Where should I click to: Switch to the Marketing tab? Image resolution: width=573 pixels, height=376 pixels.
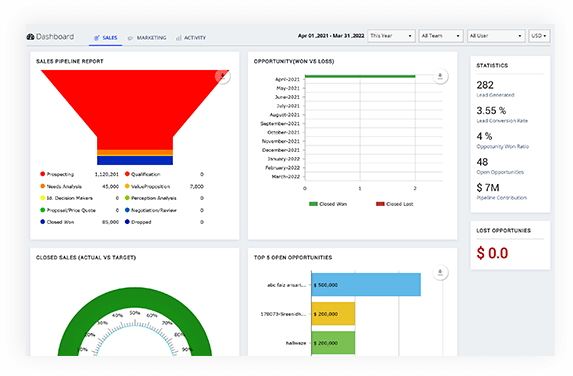point(147,38)
